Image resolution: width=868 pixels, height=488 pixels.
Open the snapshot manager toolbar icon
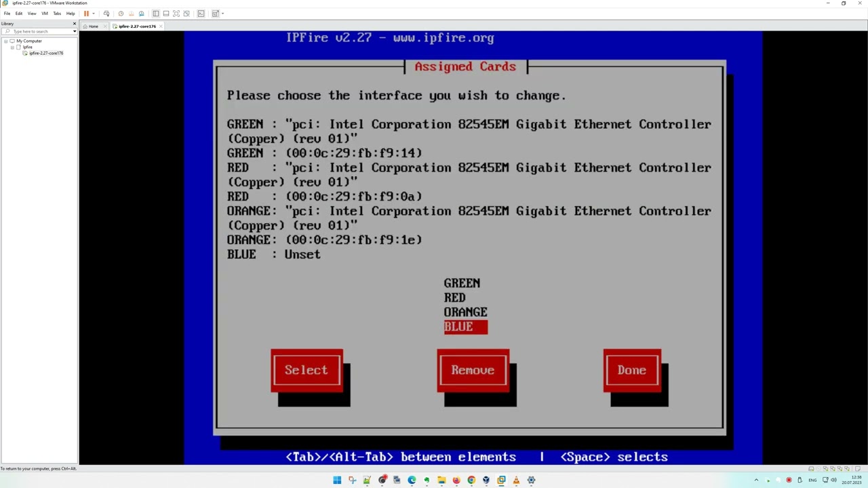pyautogui.click(x=142, y=14)
